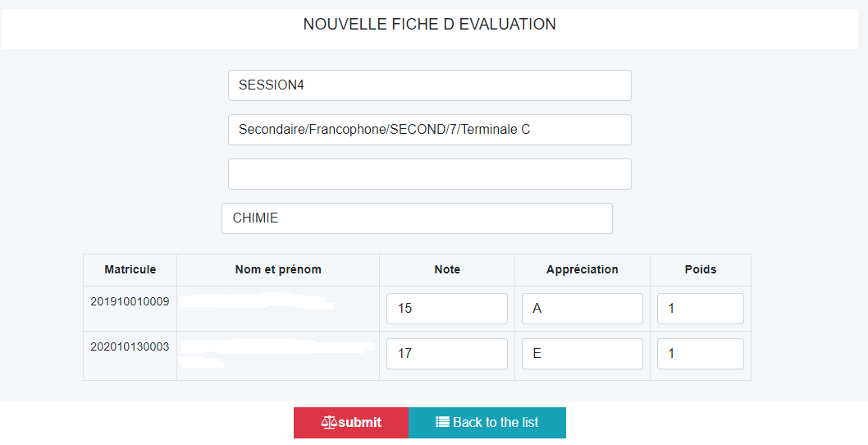
Task: Click the Matricule column header
Action: click(x=130, y=270)
